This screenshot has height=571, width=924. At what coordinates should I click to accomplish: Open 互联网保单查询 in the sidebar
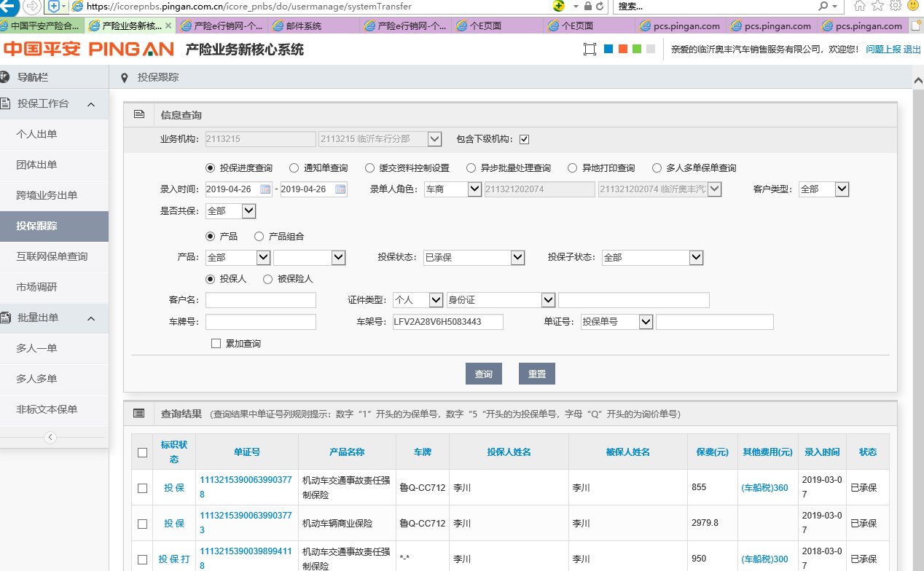pyautogui.click(x=52, y=256)
